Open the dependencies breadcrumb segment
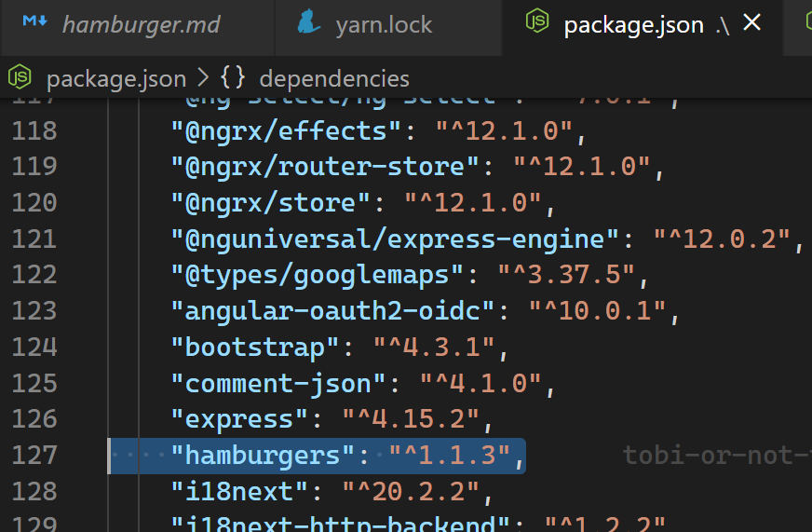Image resolution: width=812 pixels, height=532 pixels. click(334, 79)
